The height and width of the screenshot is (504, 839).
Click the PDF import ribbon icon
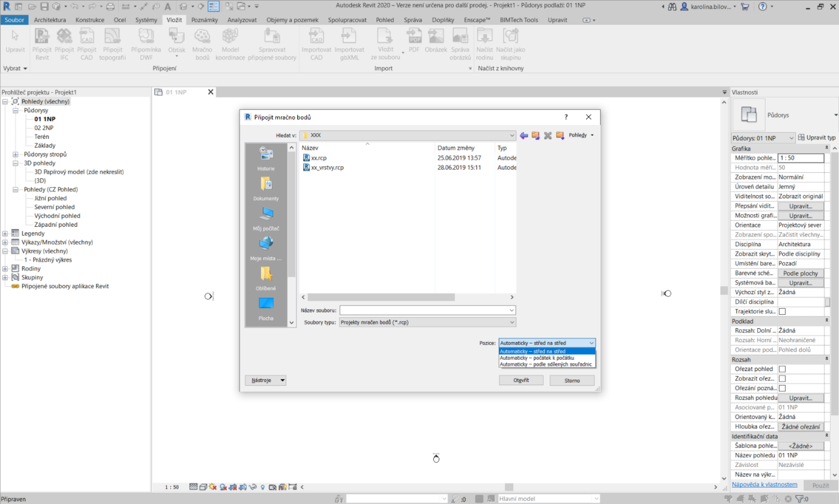(x=414, y=41)
